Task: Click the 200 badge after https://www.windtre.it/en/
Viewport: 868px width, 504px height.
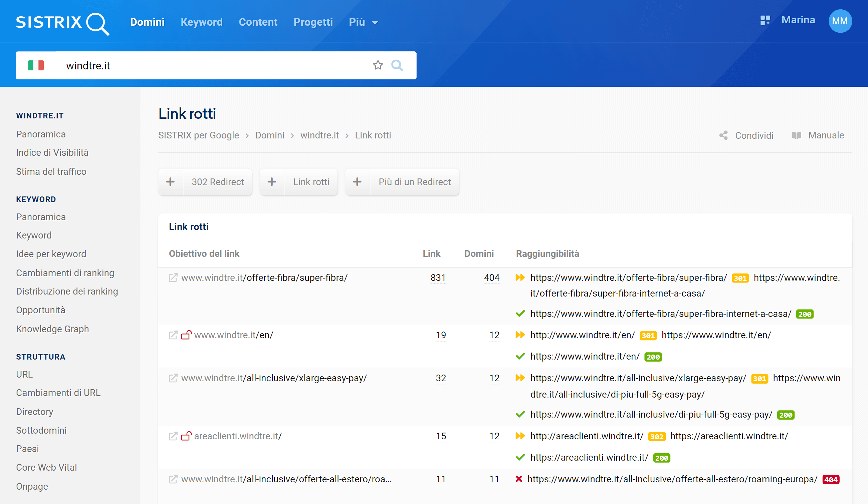Action: tap(653, 357)
